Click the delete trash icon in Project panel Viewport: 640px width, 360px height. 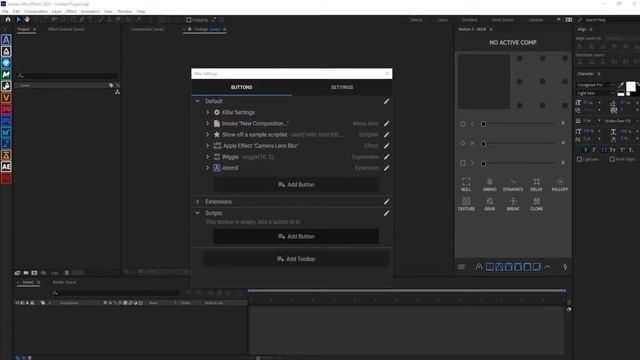(67, 273)
